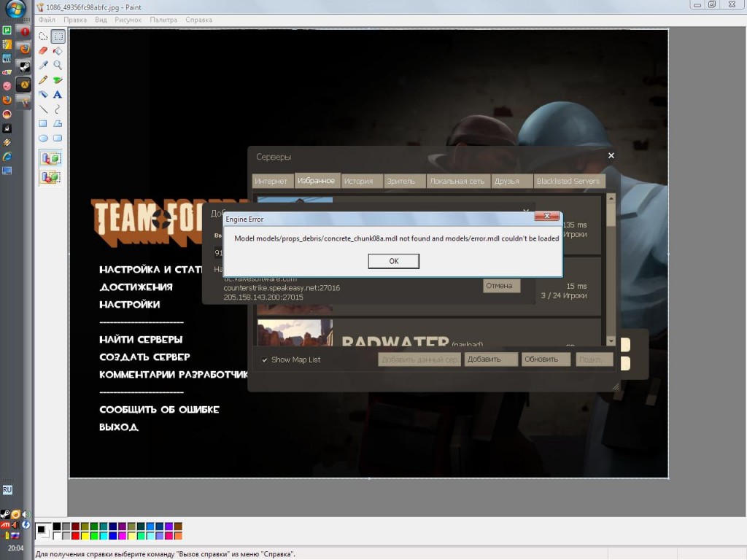Click the server list scroll-down arrow
747x560 pixels.
pyautogui.click(x=611, y=341)
